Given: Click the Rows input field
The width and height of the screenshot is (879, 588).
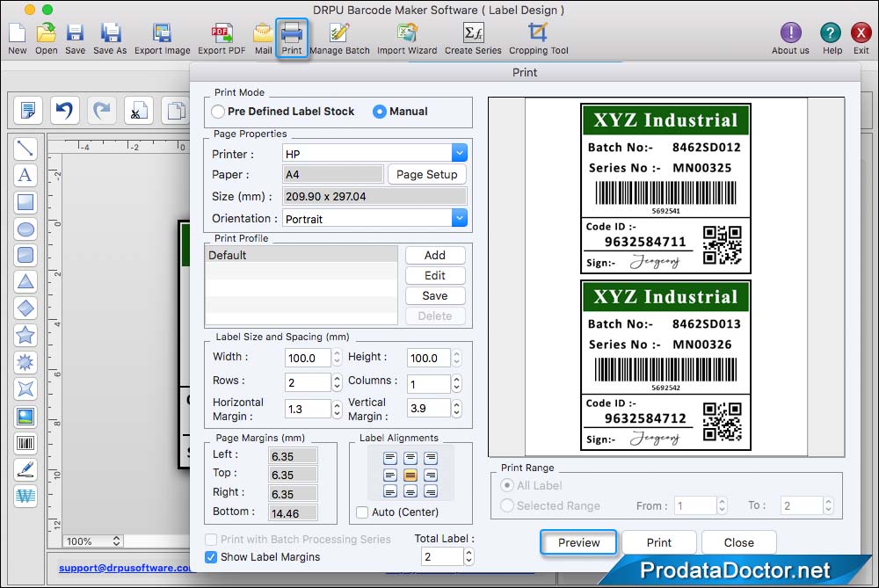Looking at the screenshot, I should 308,382.
